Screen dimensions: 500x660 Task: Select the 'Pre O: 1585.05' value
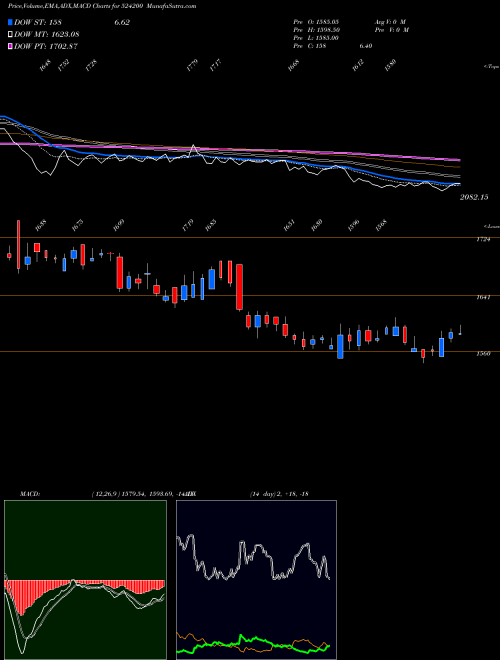coord(316,21)
